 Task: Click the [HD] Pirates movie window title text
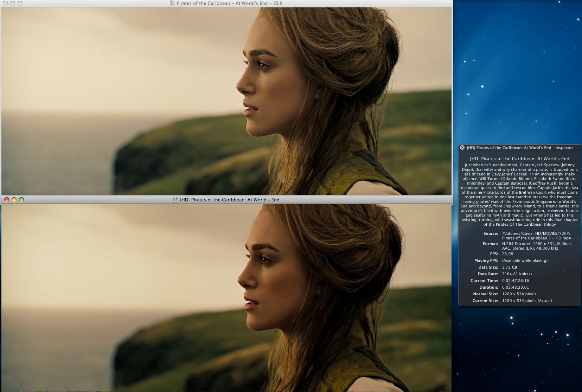[x=230, y=200]
